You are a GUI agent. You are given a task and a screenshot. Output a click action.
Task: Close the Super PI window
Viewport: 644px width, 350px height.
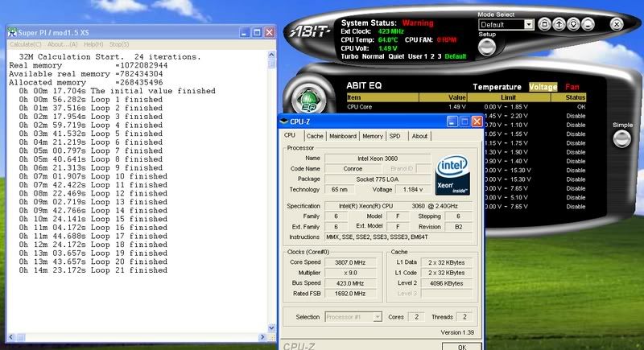point(270,32)
